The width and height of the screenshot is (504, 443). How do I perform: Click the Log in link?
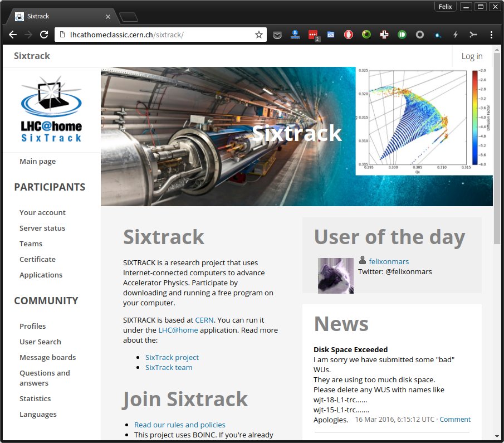click(472, 56)
